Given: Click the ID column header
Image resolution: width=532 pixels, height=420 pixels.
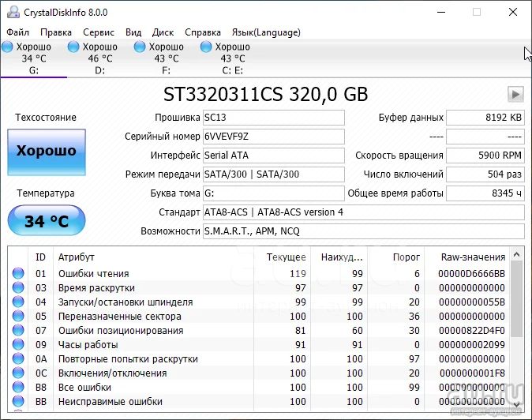Looking at the screenshot, I should pyautogui.click(x=40, y=257).
